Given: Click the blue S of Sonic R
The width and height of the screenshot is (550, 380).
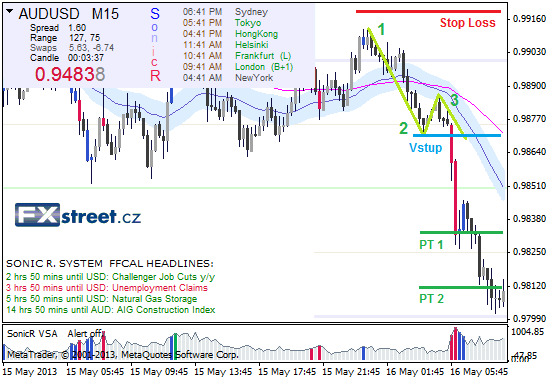Looking at the screenshot, I should coord(155,14).
